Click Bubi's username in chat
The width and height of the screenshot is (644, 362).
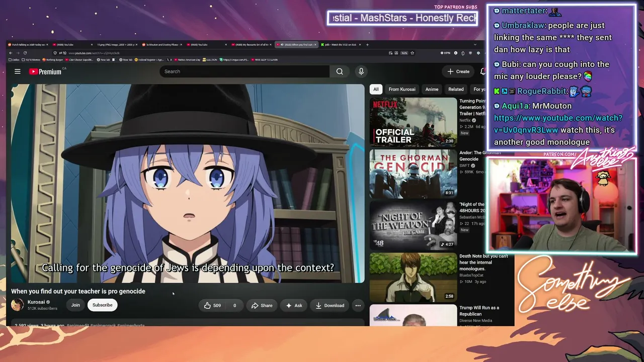pos(510,64)
